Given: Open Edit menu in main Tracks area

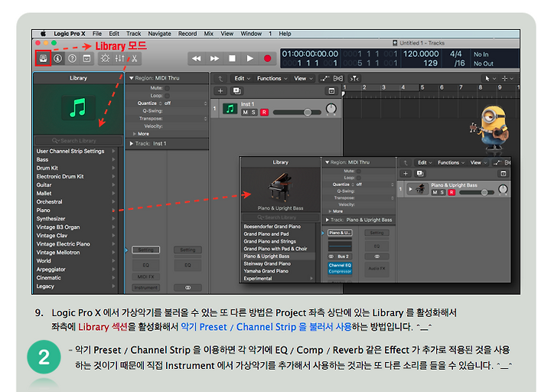Looking at the screenshot, I should [x=242, y=78].
